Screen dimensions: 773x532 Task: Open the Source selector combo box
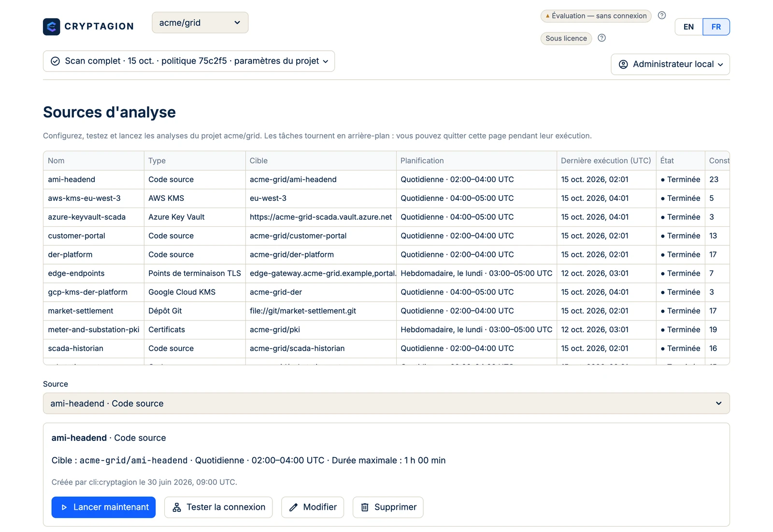(x=386, y=403)
